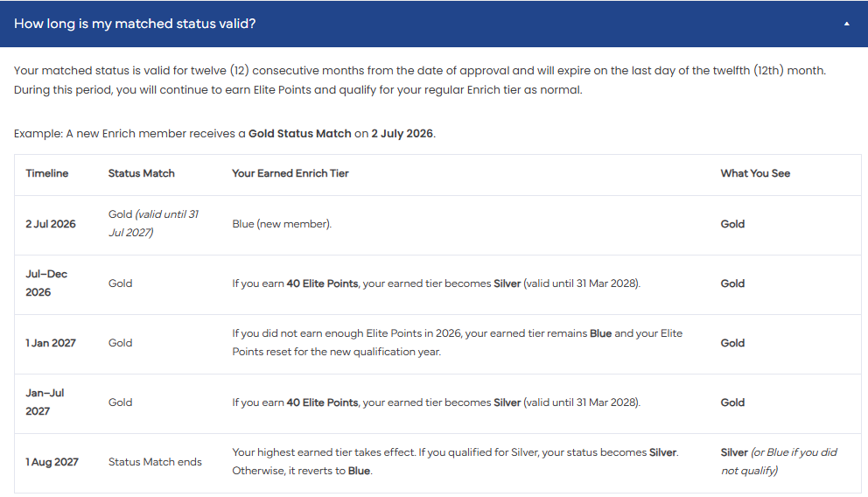Click the 'Status Match ends' cell
Image resolution: width=868 pixels, height=497 pixels.
155,462
